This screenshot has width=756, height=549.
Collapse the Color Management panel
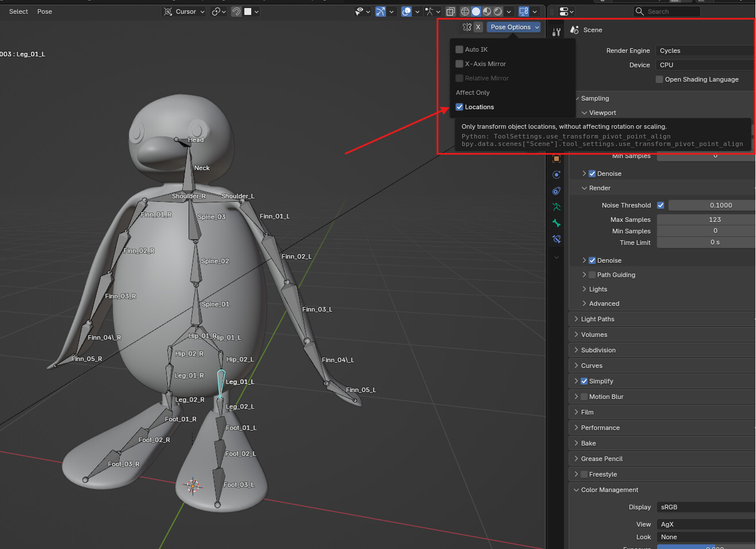(662, 490)
